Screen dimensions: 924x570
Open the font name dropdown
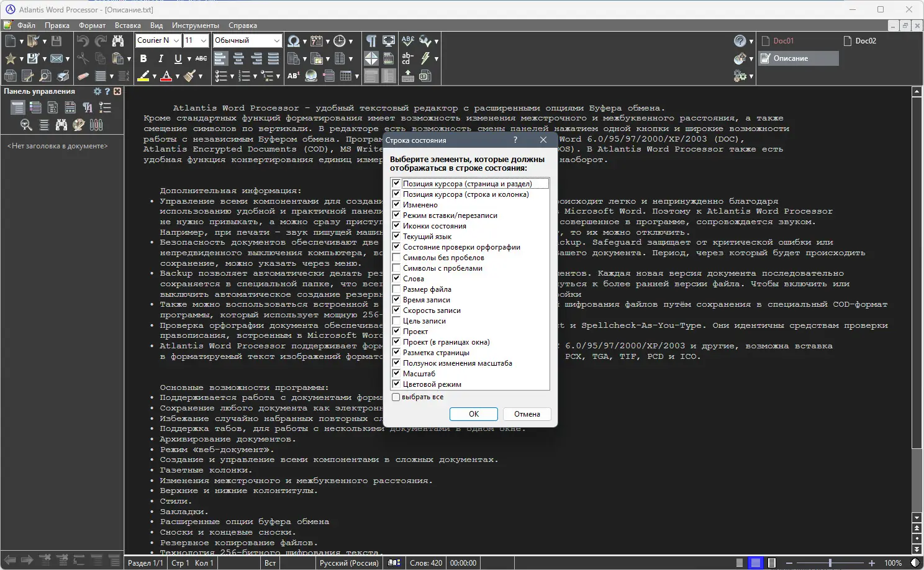[x=176, y=40]
